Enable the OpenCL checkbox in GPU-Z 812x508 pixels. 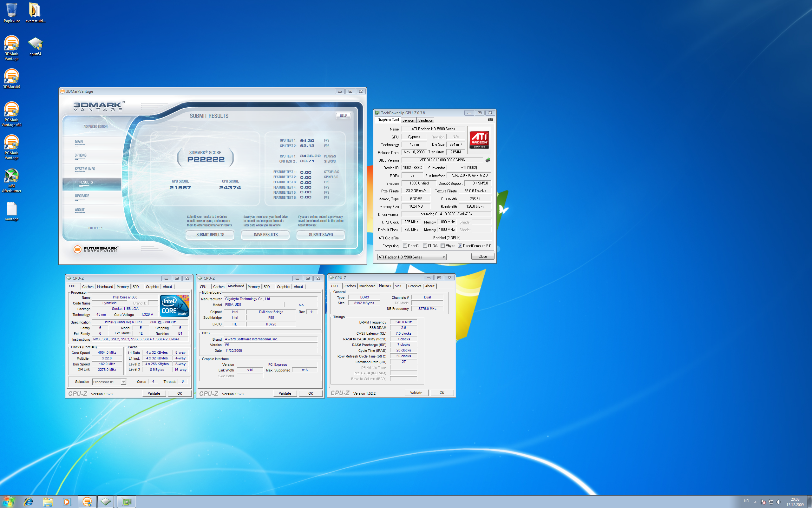405,246
